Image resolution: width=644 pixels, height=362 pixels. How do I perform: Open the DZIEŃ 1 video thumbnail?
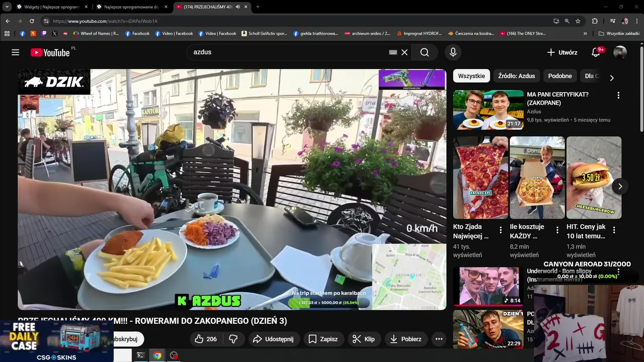tap(488, 329)
